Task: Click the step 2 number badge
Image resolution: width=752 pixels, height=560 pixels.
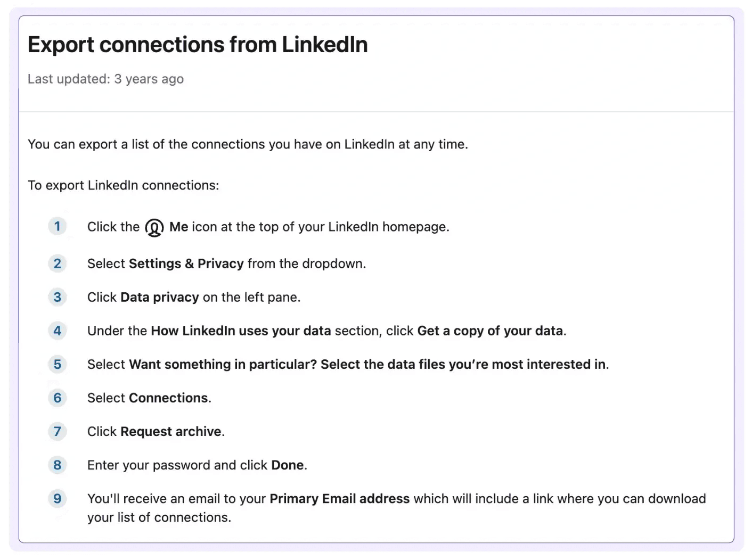Action: pos(58,263)
